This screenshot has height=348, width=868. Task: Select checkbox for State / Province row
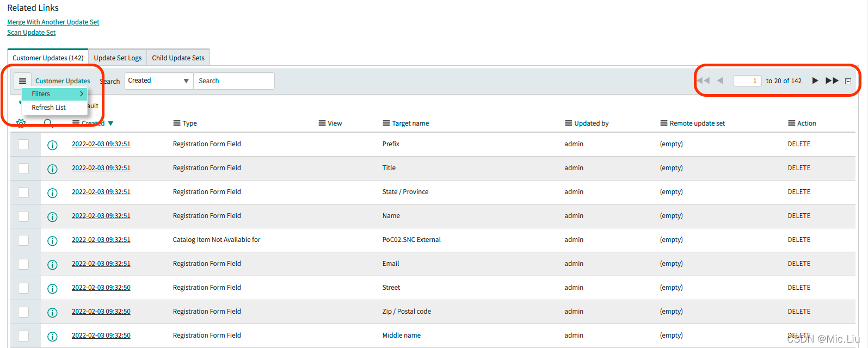(x=23, y=192)
